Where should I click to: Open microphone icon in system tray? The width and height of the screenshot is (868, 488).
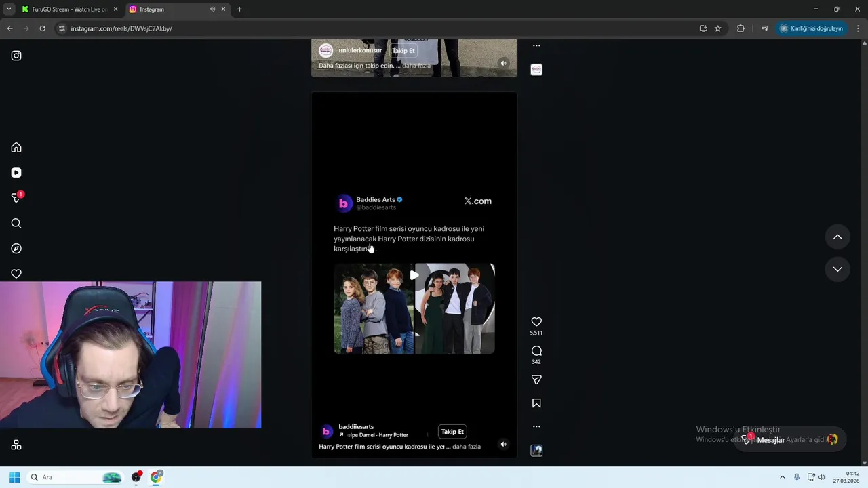tap(797, 477)
